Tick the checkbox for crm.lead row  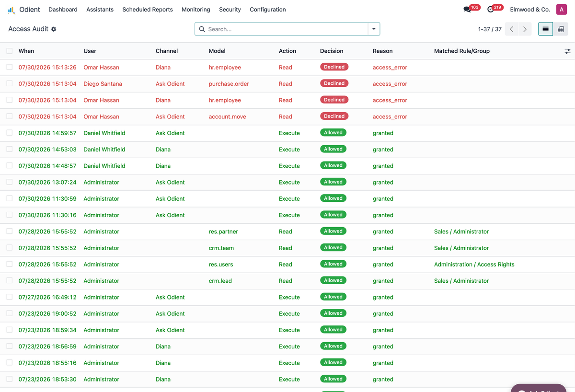point(10,280)
